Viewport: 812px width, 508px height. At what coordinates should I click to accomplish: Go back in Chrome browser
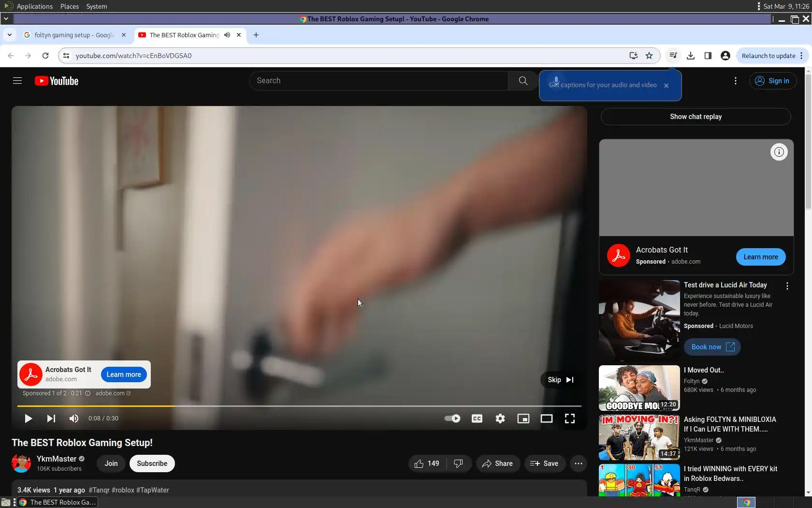pos(11,56)
